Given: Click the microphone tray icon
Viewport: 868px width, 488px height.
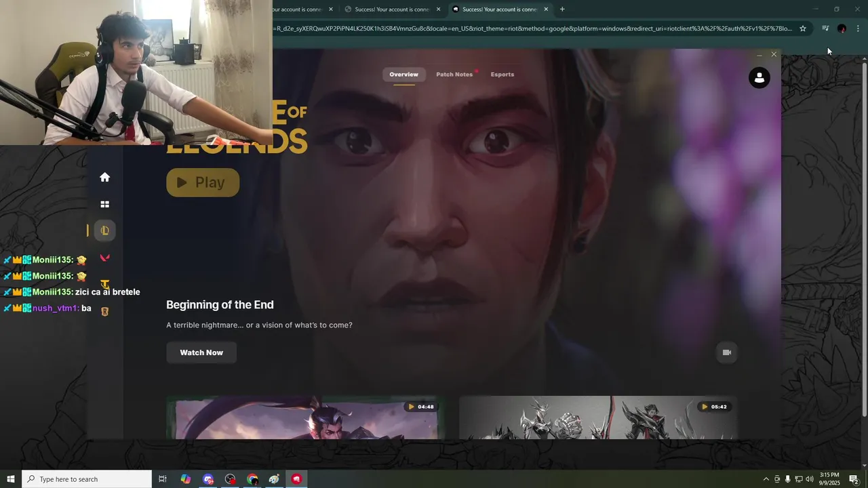Looking at the screenshot, I should [x=787, y=479].
